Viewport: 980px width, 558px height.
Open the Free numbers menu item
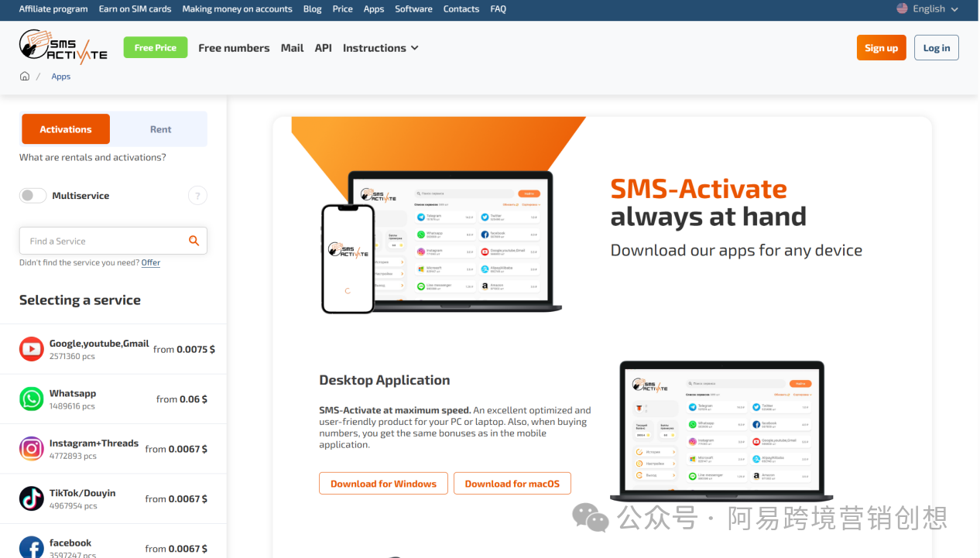tap(234, 48)
